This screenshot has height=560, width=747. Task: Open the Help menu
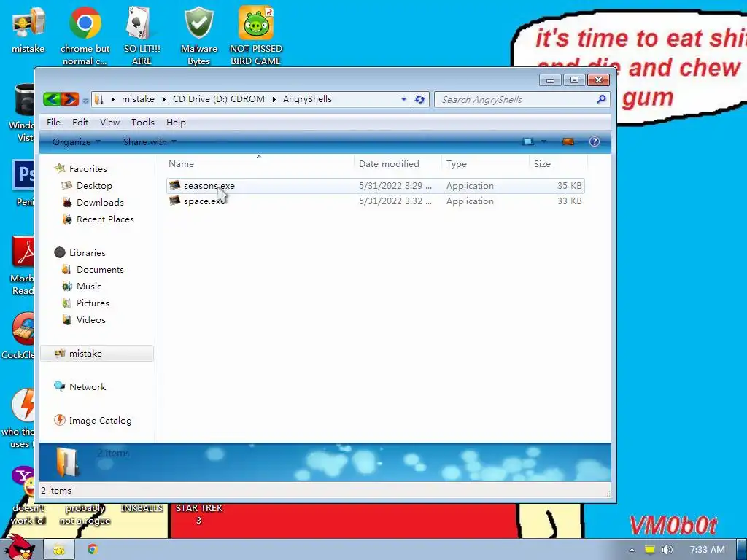[x=176, y=122]
